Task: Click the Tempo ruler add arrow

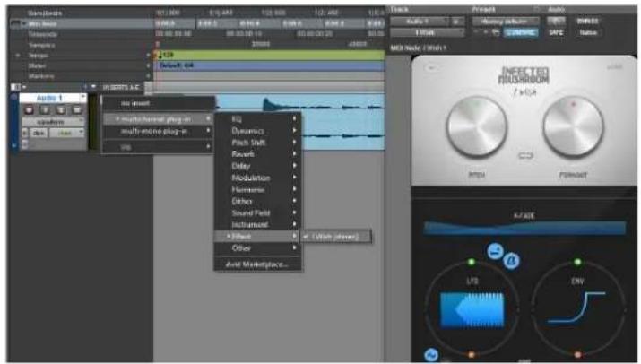Action: pos(149,55)
